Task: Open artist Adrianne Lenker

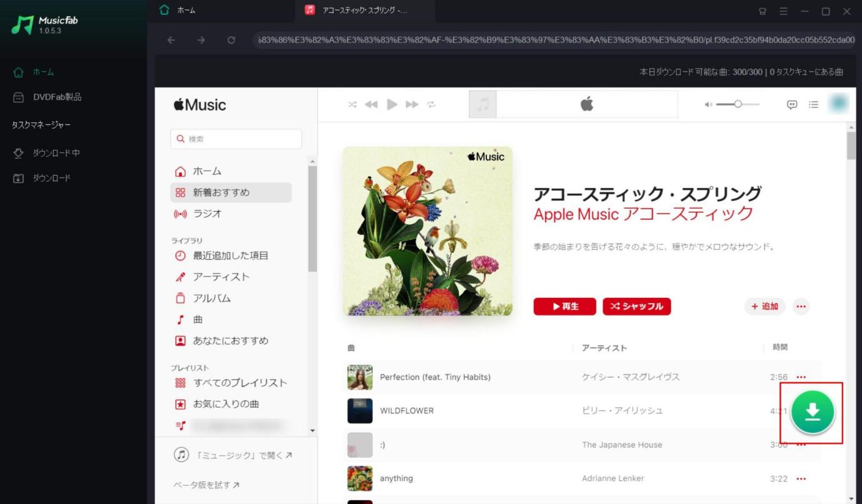Action: [x=613, y=478]
